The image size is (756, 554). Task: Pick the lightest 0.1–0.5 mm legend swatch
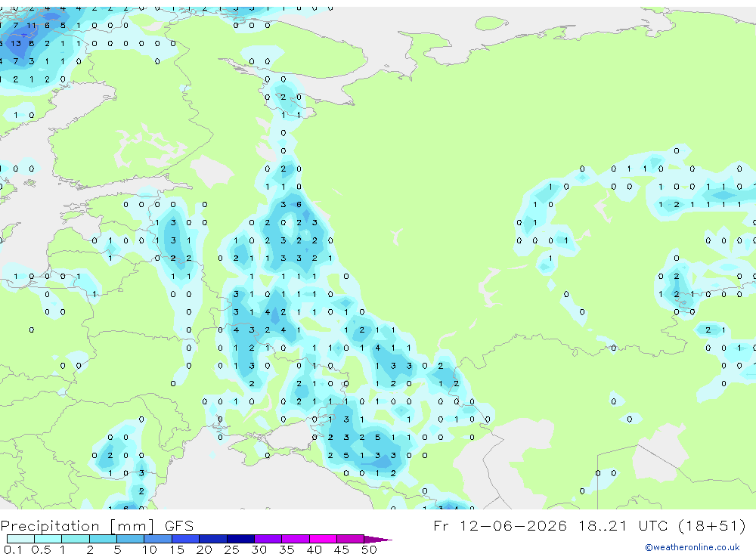click(20, 539)
